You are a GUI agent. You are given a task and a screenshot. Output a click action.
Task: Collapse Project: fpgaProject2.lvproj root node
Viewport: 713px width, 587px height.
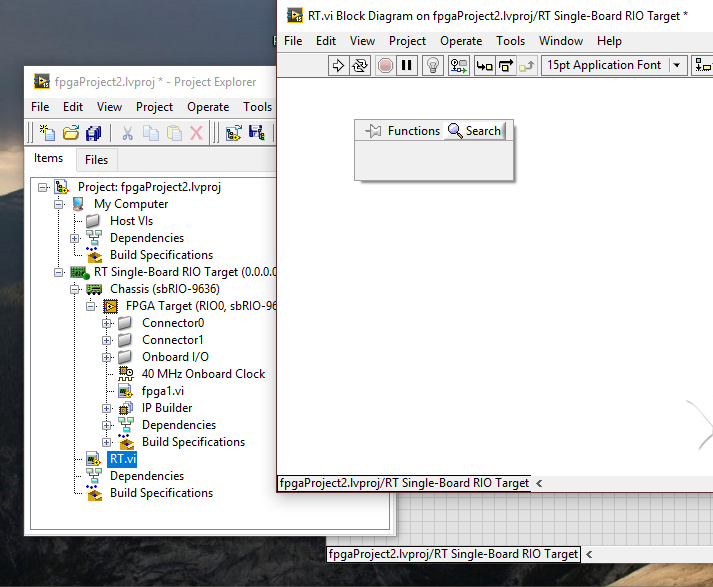(x=43, y=187)
